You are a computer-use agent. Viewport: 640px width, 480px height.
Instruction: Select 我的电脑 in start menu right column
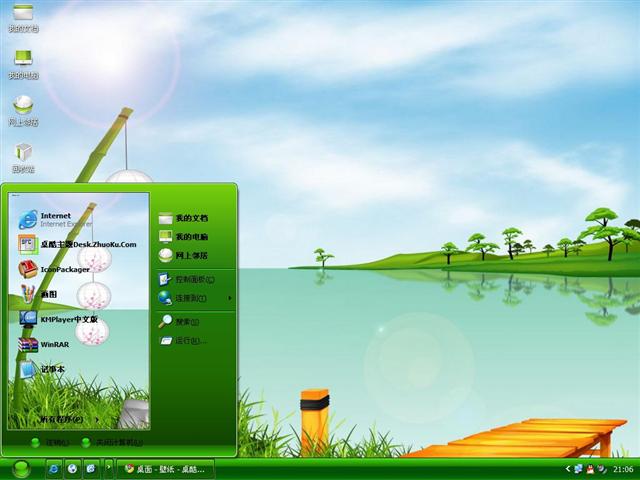click(x=183, y=237)
